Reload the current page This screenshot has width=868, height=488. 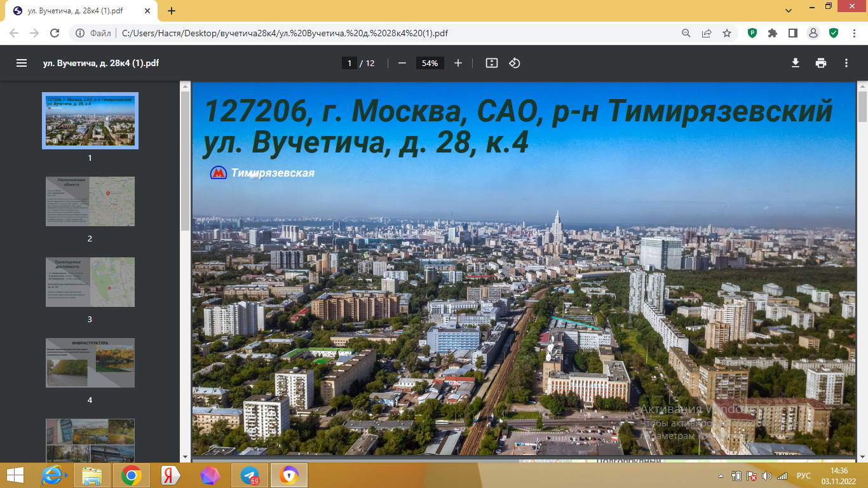pos(55,33)
